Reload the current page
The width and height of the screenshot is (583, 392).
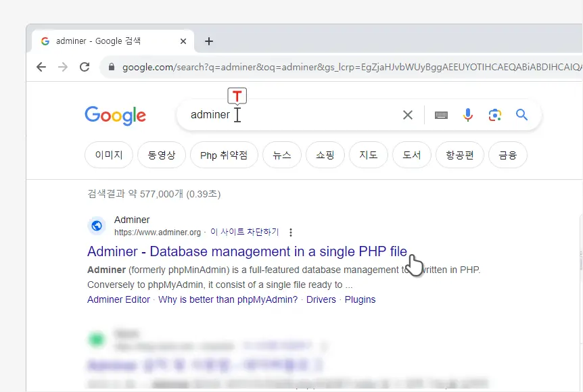85,67
